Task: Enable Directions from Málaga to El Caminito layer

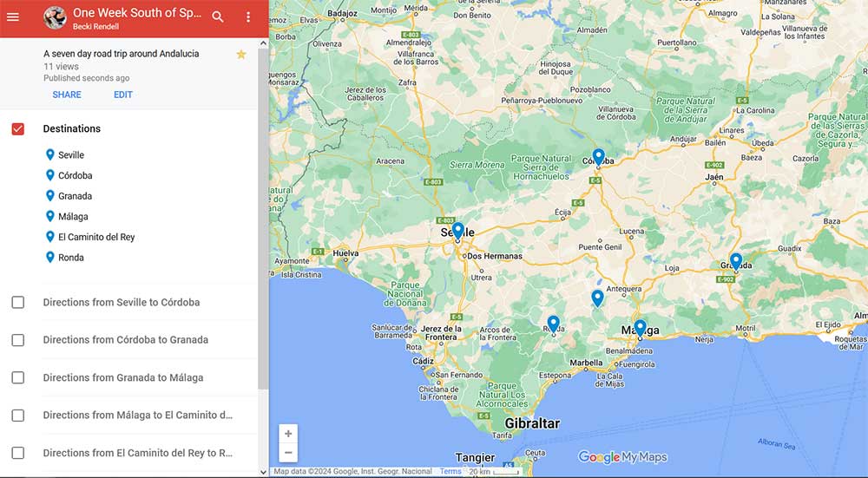Action: coord(17,415)
